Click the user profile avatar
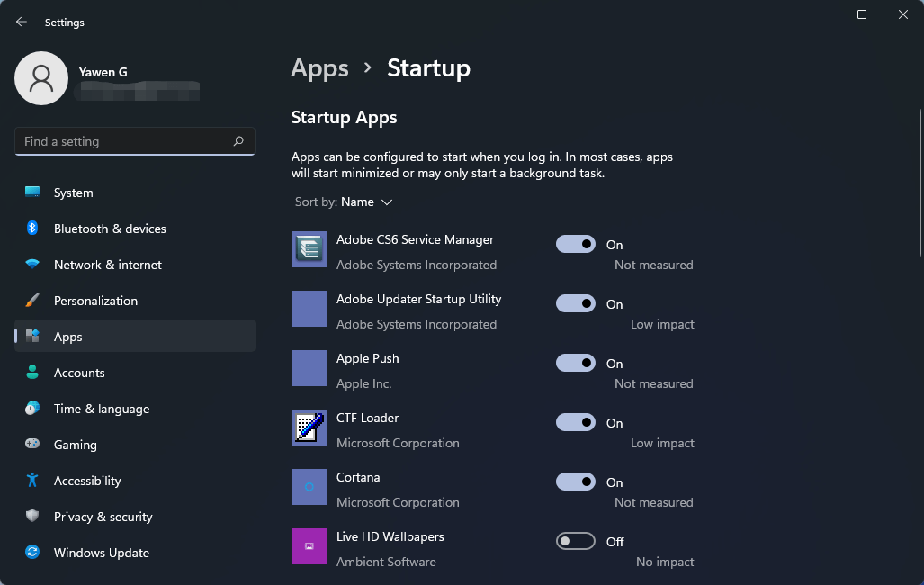 (x=41, y=78)
